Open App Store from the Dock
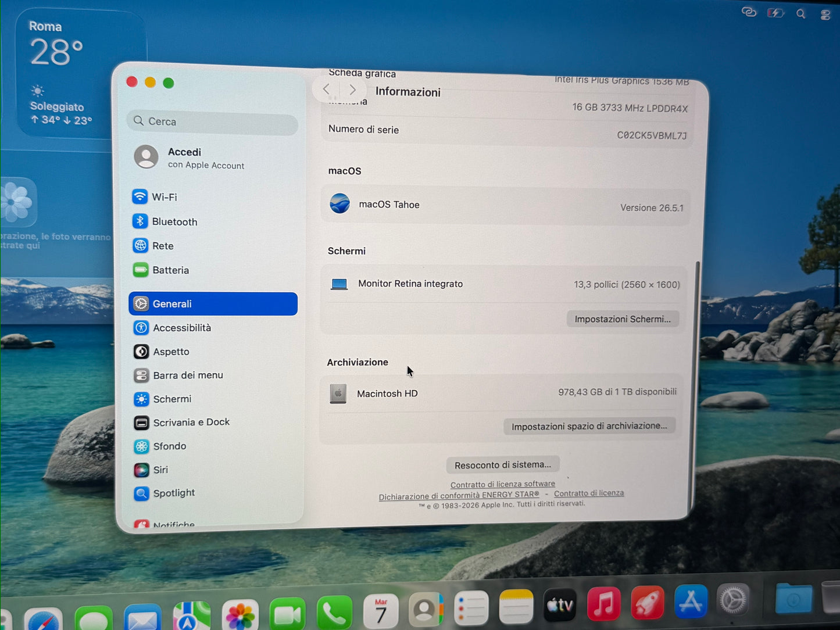 691,601
